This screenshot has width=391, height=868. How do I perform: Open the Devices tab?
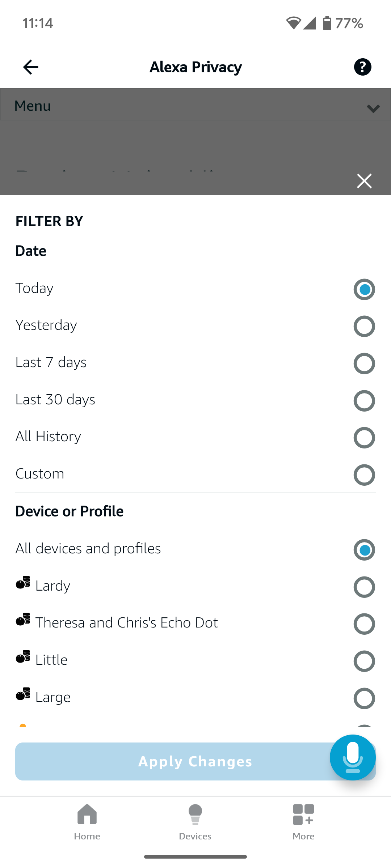pyautogui.click(x=195, y=822)
